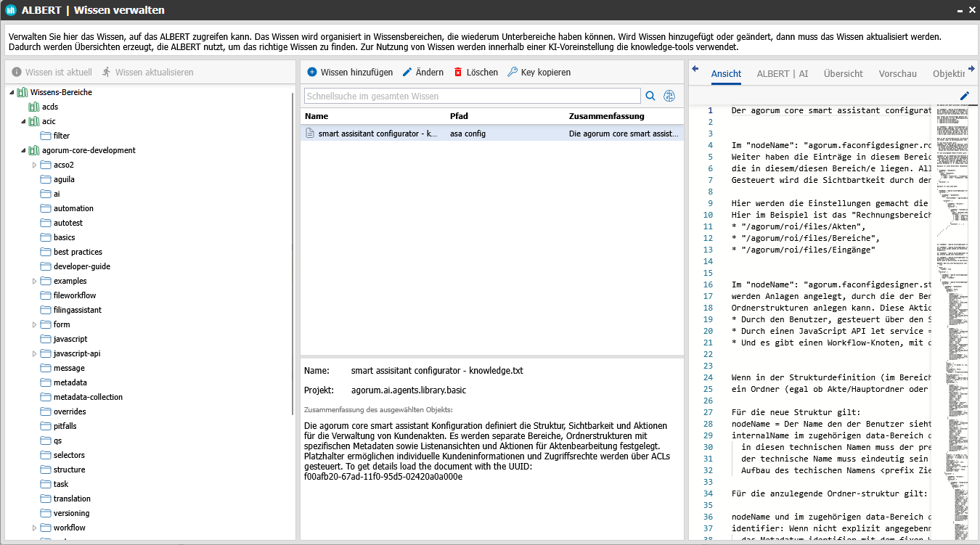This screenshot has height=545, width=980.
Task: Collapse the acic knowledge area
Action: click(23, 121)
